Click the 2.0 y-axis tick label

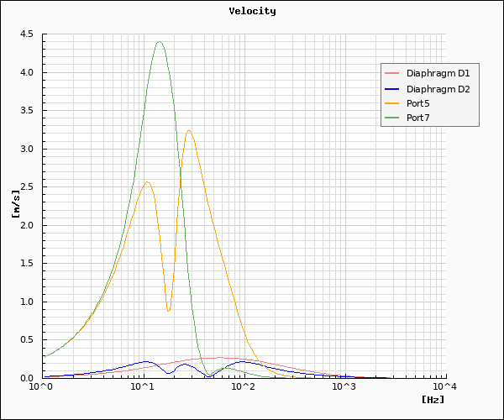click(x=26, y=225)
